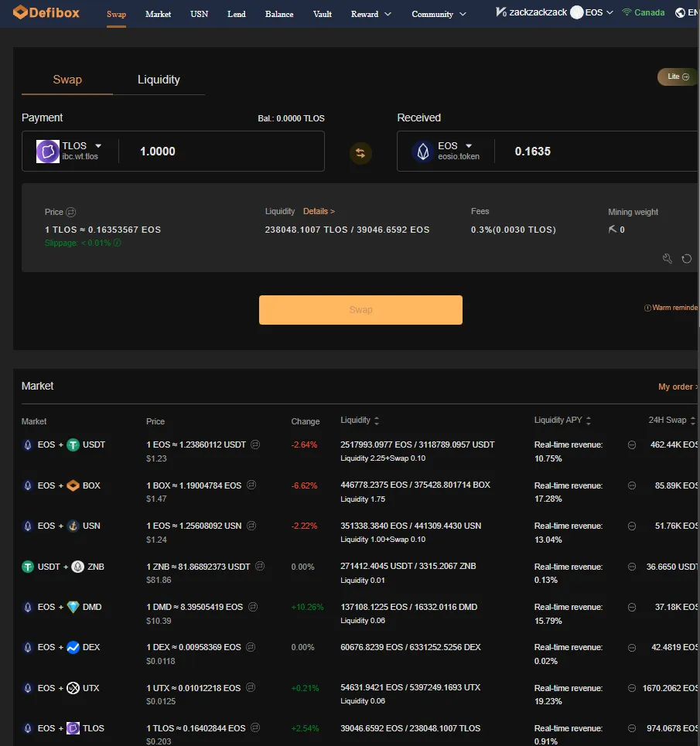Open the Vault nav item
700x746 pixels.
click(323, 14)
